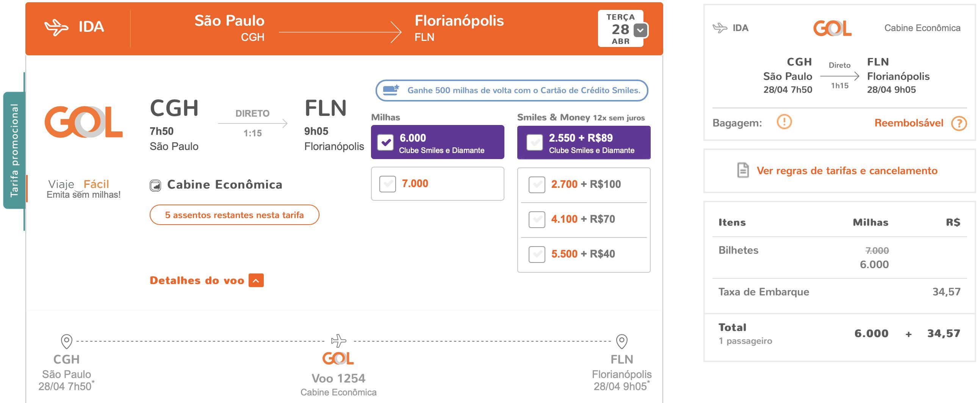The width and height of the screenshot is (980, 403).
Task: Select the 2.550 + R$89 Clube Smiles option
Action: (x=534, y=142)
